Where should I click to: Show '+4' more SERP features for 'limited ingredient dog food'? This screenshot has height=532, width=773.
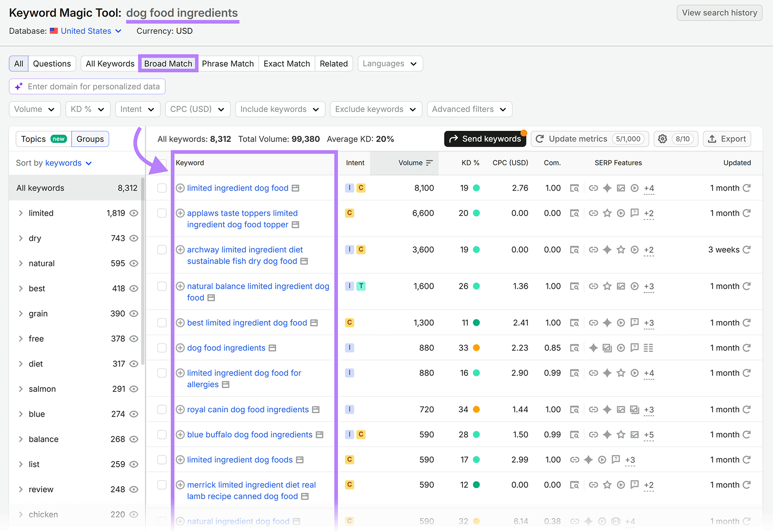tap(649, 188)
